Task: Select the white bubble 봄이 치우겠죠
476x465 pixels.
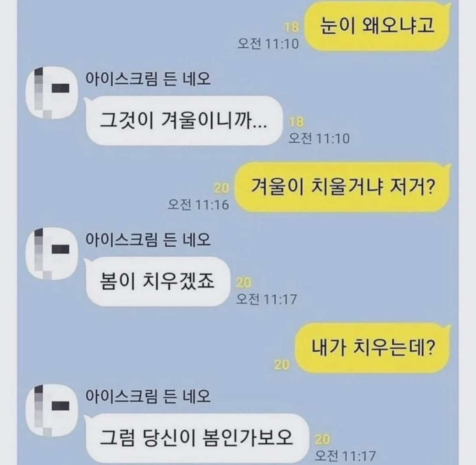Action: tap(157, 281)
